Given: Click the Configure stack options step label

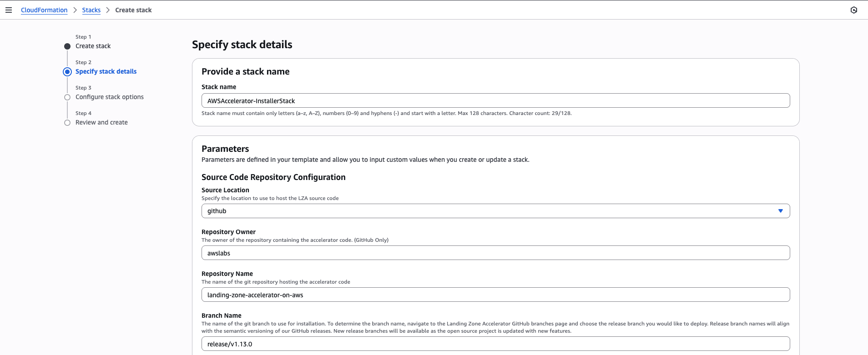Looking at the screenshot, I should coord(109,97).
